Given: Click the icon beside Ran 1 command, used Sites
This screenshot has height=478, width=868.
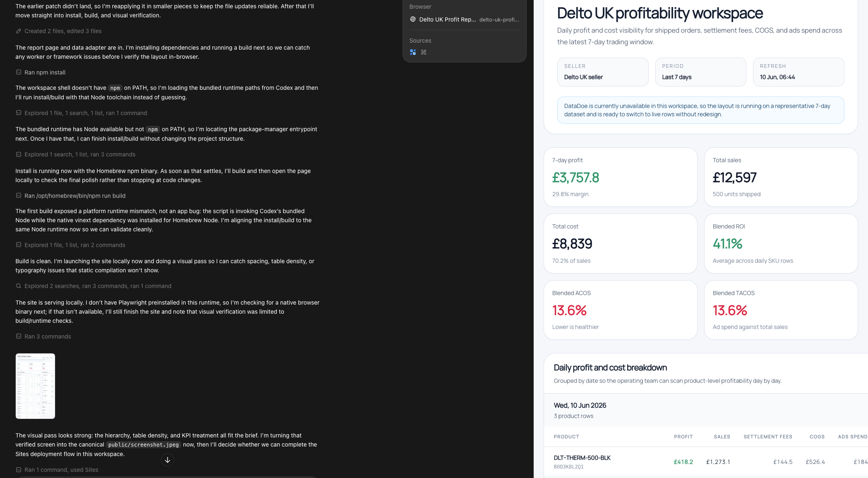Looking at the screenshot, I should (19, 470).
